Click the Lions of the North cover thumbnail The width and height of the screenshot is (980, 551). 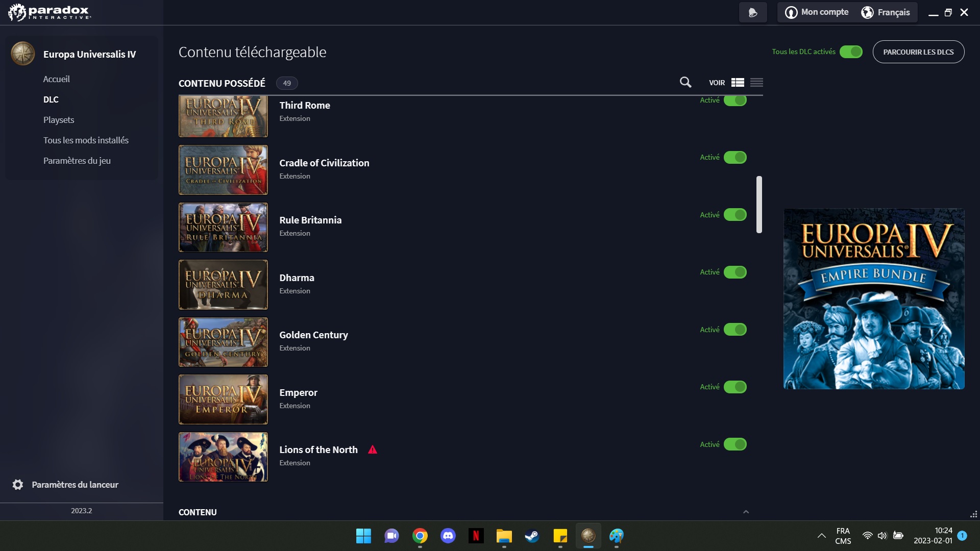[223, 457]
